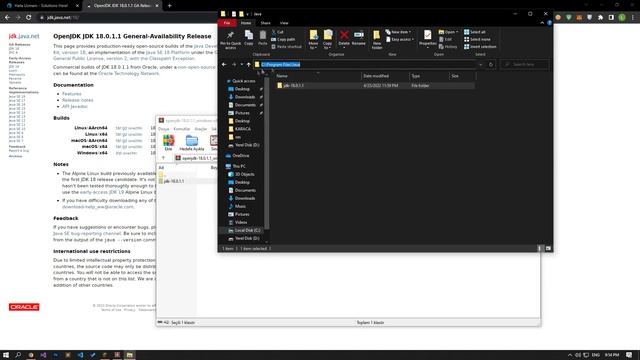This screenshot has height=360, width=640.
Task: Click Select all in Explorer ribbon
Action: tap(475, 32)
